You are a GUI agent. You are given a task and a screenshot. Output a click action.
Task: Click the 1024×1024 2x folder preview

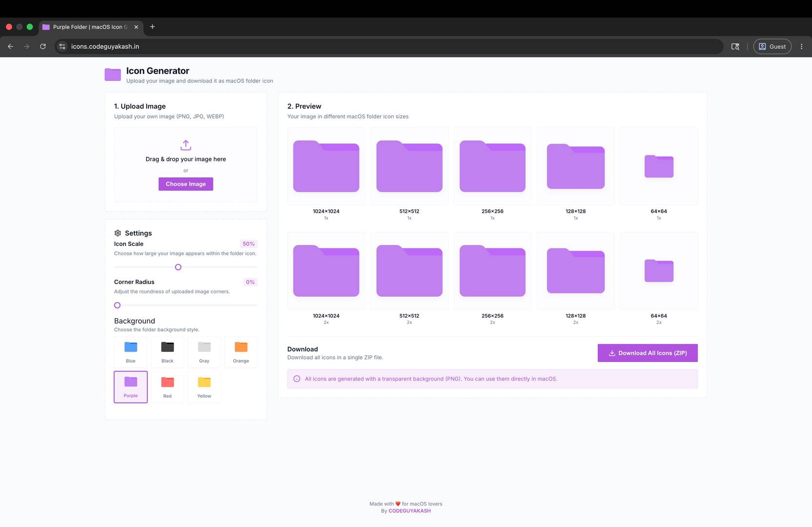click(326, 271)
